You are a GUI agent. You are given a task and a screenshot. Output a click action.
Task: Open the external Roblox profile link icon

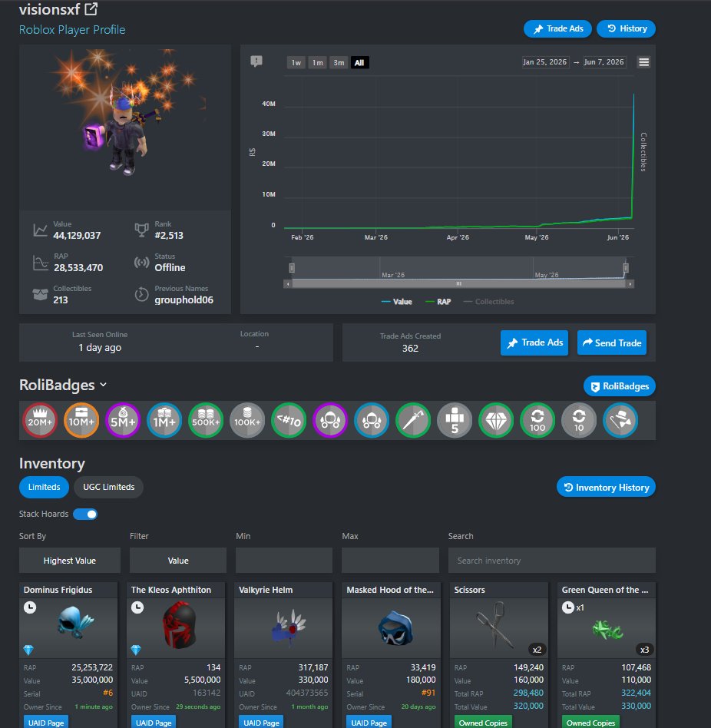91,8
